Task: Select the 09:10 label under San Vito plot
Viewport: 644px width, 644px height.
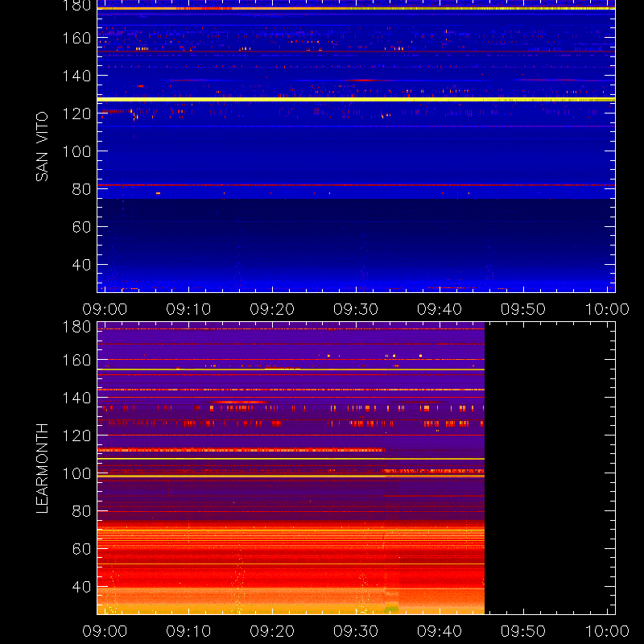Action: [x=188, y=309]
